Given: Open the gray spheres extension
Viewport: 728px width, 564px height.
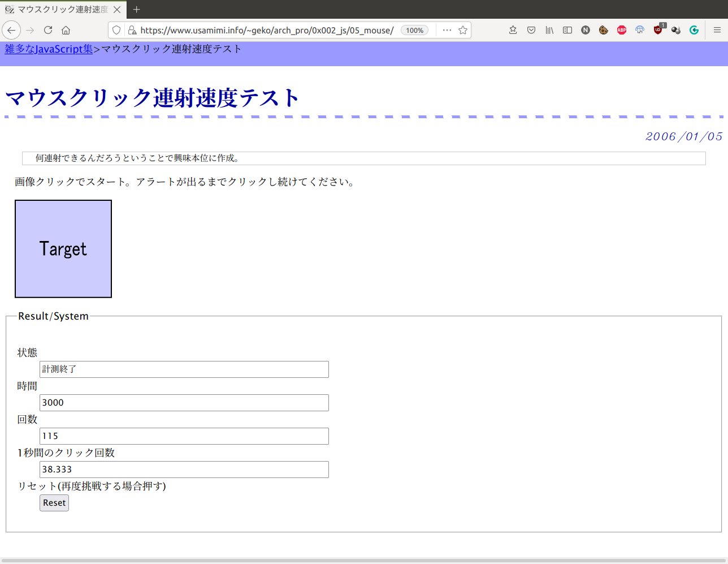Looking at the screenshot, I should 676,30.
